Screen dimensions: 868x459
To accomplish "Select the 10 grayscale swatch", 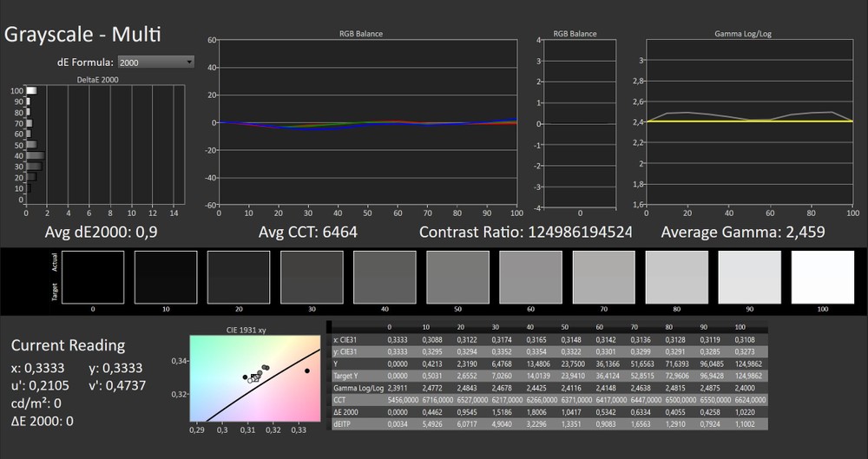I will 166,278.
